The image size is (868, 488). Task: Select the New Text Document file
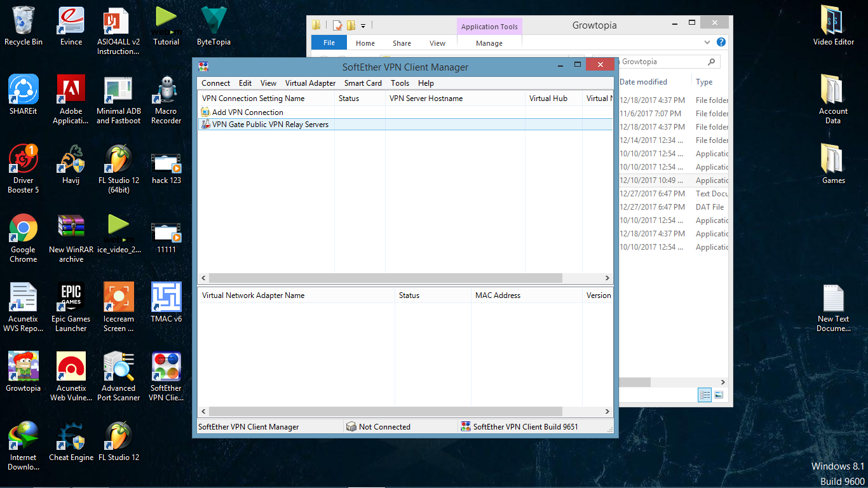(x=833, y=308)
